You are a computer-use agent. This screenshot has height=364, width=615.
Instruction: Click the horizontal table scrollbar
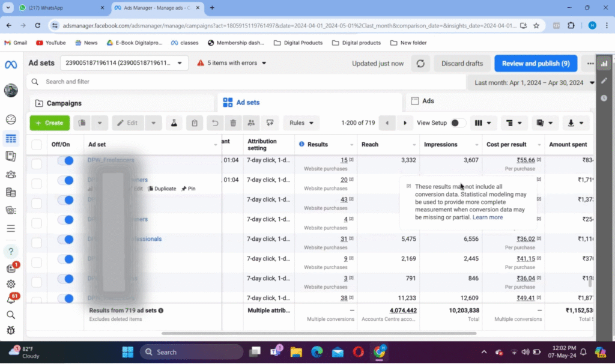[319, 333]
